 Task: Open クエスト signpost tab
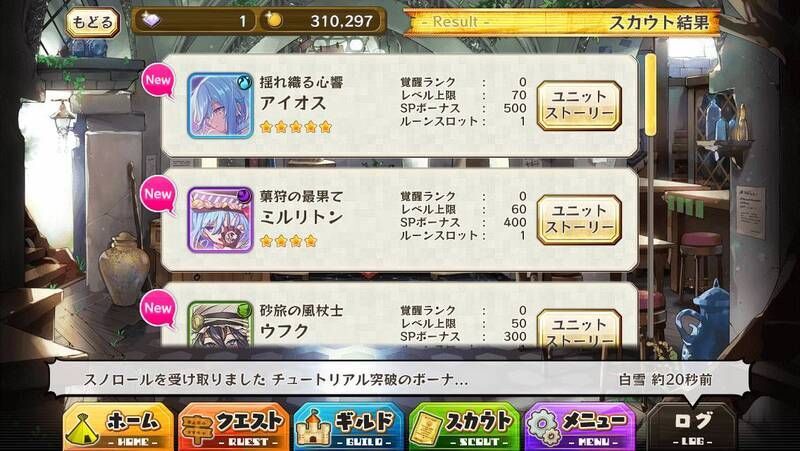[234, 427]
